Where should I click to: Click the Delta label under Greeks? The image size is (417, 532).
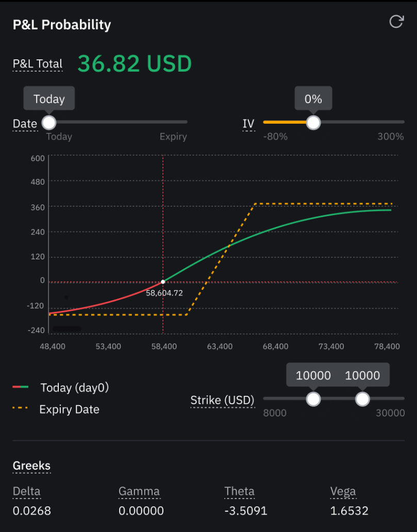tap(26, 492)
